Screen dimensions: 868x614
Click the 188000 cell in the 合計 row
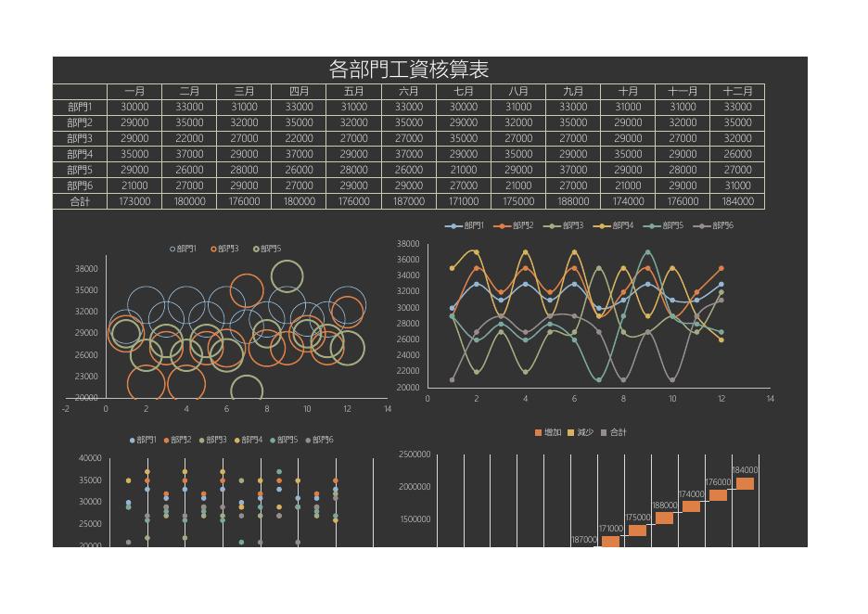[573, 201]
